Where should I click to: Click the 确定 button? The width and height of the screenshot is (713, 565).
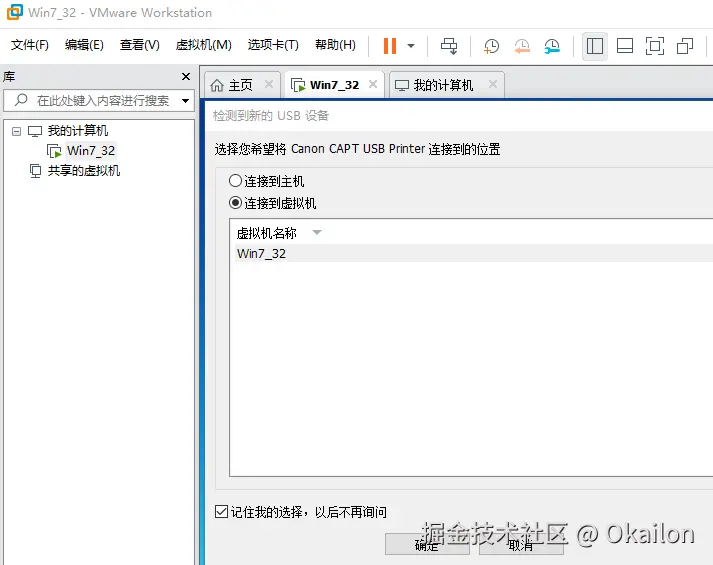click(x=427, y=544)
